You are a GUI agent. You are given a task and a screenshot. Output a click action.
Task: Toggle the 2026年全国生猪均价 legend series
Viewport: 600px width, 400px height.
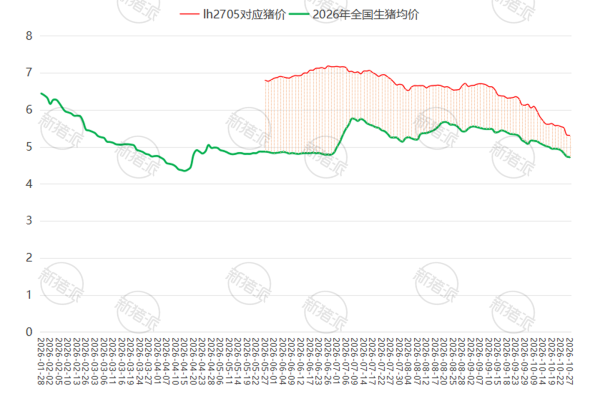click(354, 15)
